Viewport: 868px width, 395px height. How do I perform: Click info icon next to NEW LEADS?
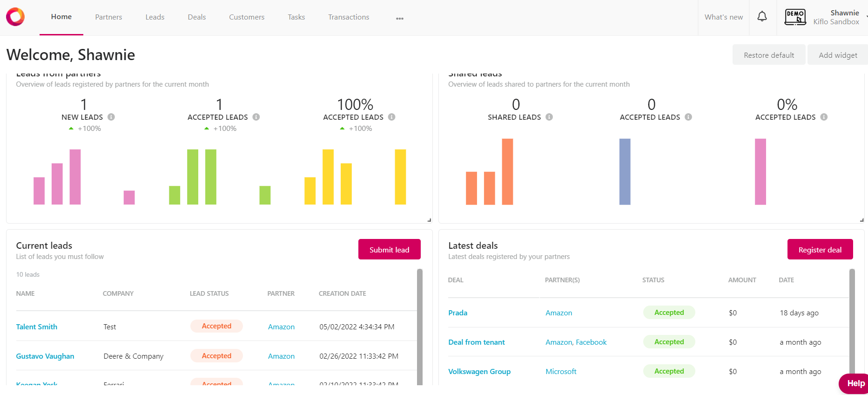click(x=111, y=117)
